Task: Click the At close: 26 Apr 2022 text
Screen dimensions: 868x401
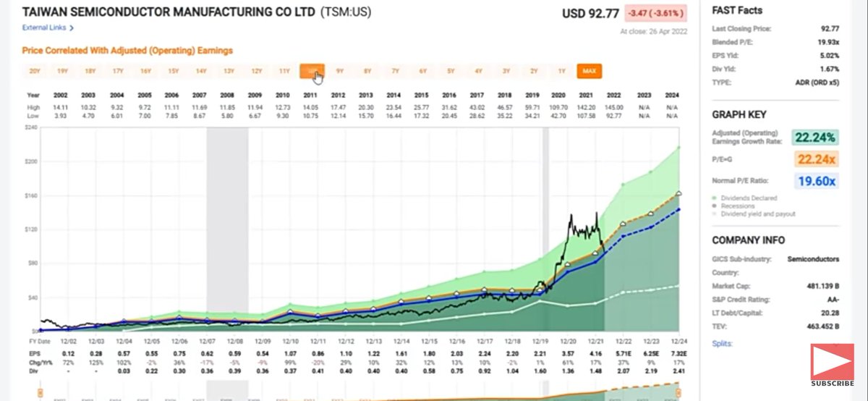Action: [x=654, y=31]
